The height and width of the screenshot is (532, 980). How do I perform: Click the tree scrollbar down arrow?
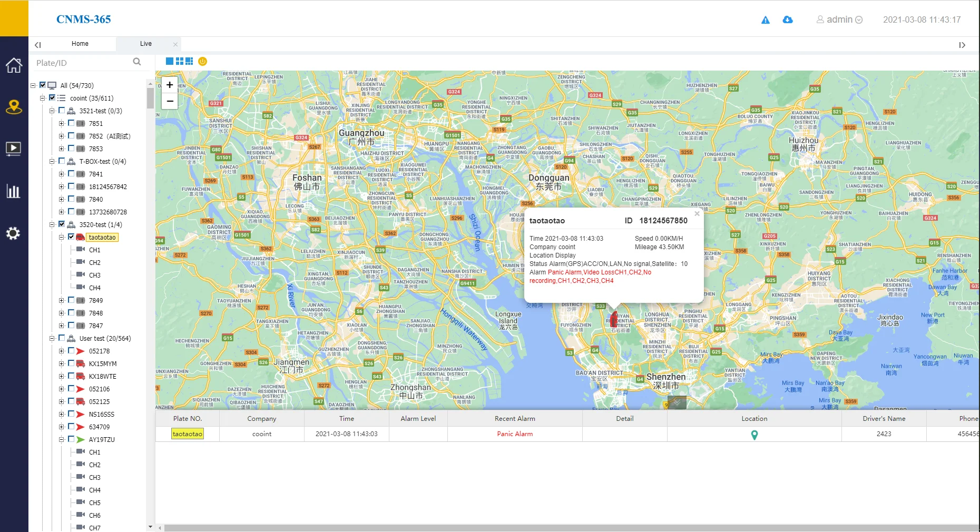click(150, 527)
